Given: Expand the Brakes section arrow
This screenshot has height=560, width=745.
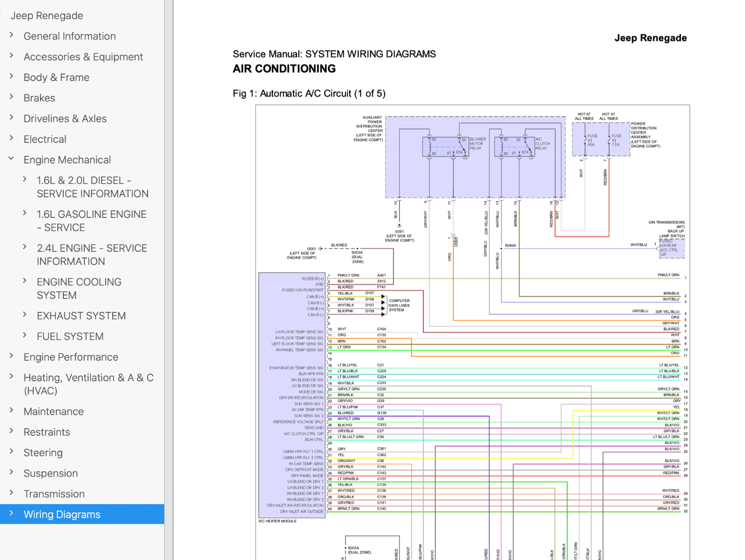Looking at the screenshot, I should (12, 97).
